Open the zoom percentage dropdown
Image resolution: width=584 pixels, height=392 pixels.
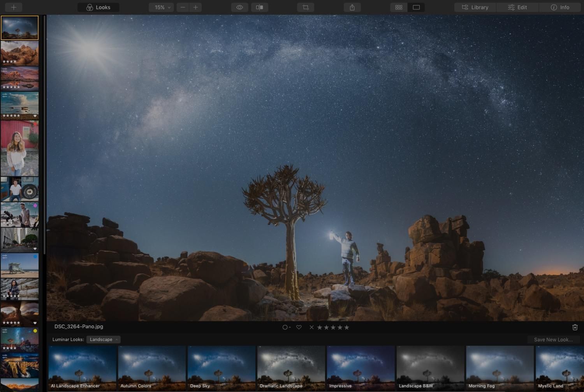tap(161, 7)
